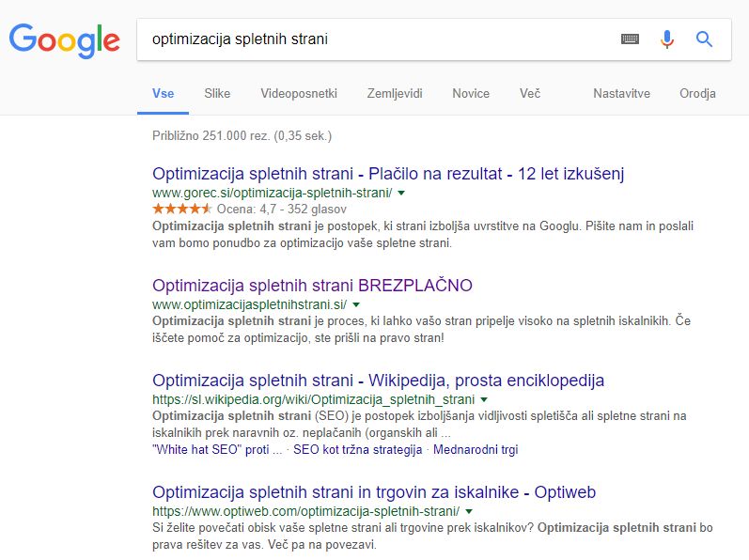Image resolution: width=749 pixels, height=560 pixels.
Task: Open sitelink 'Mednarodni trgi'
Action: point(476,450)
